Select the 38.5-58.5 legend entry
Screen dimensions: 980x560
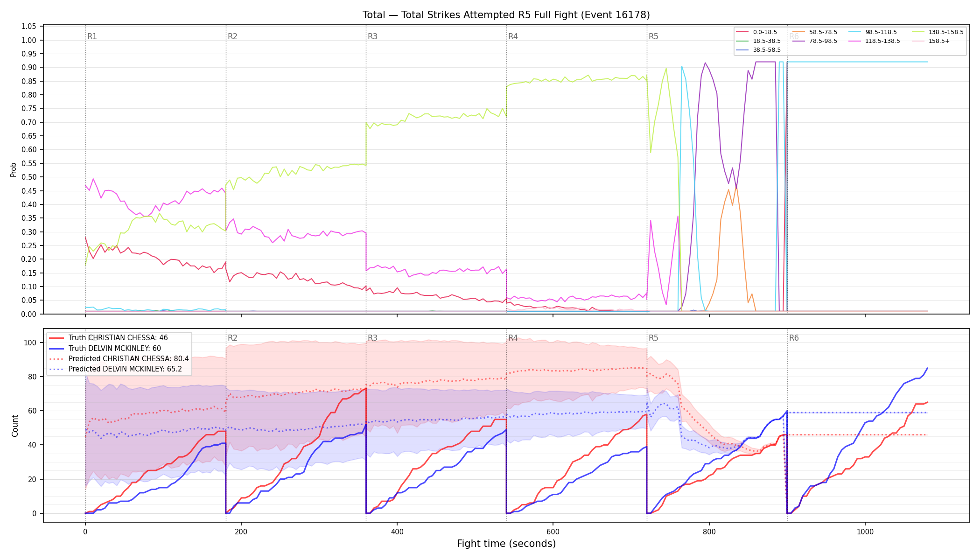758,50
